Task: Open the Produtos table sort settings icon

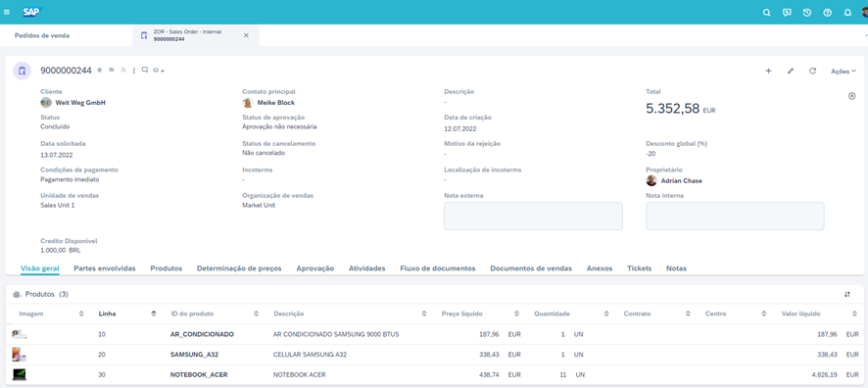Action: pyautogui.click(x=847, y=295)
